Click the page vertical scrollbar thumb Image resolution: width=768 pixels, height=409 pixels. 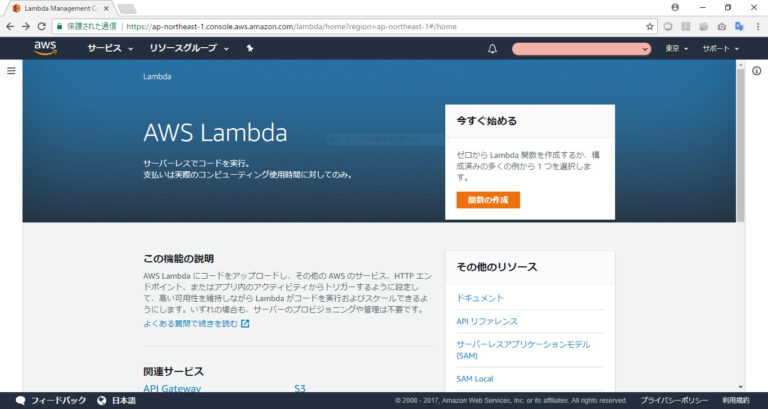(x=741, y=145)
